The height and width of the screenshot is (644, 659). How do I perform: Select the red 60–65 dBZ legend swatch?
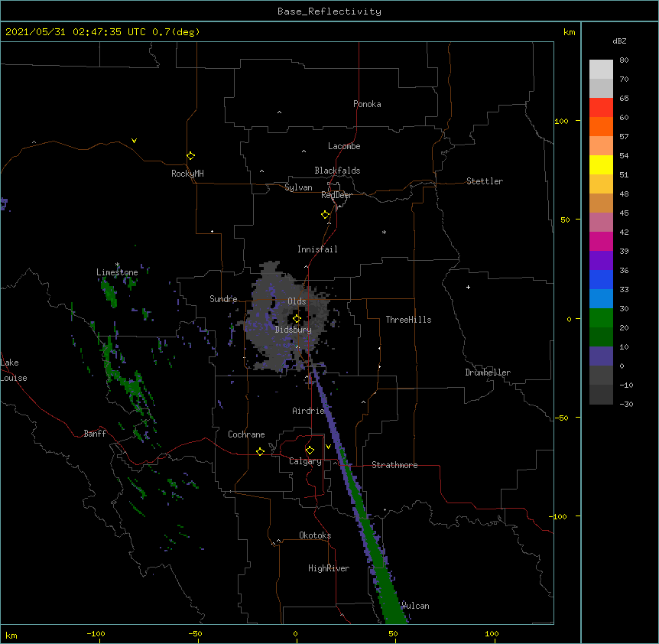(601, 107)
